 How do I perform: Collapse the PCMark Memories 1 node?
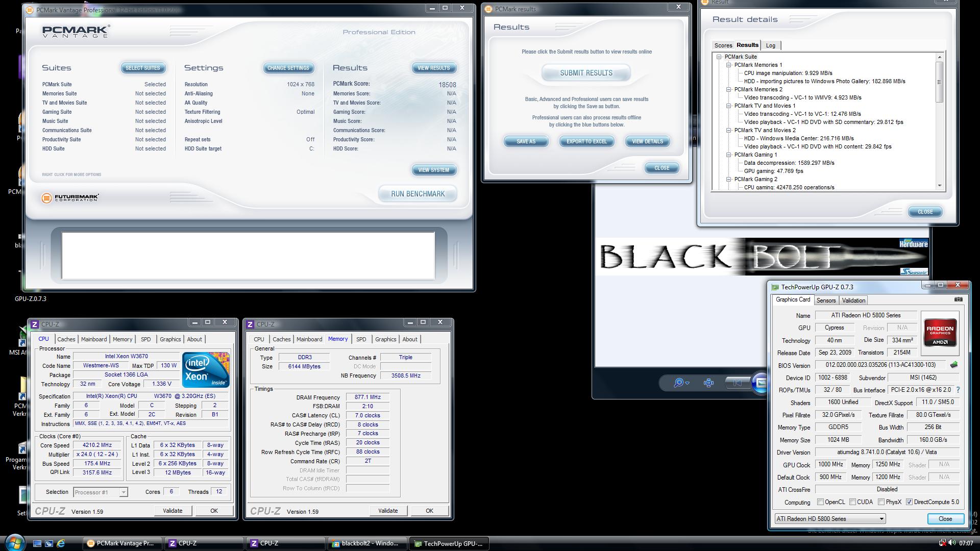click(x=729, y=65)
